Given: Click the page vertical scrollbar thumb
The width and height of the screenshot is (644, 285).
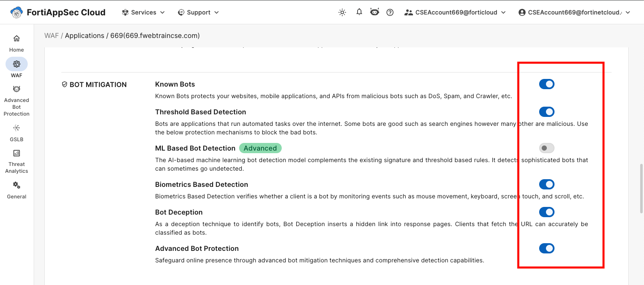Looking at the screenshot, I should 641,188.
